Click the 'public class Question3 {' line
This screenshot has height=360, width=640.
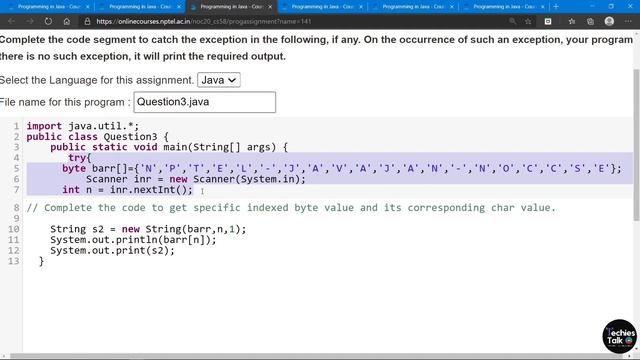click(97, 137)
